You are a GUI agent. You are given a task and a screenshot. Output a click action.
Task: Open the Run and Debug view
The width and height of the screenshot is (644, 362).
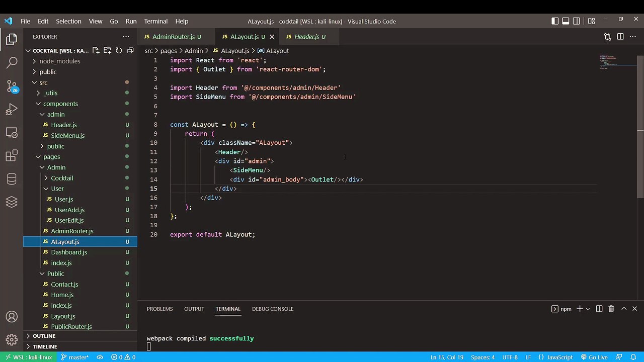12,110
